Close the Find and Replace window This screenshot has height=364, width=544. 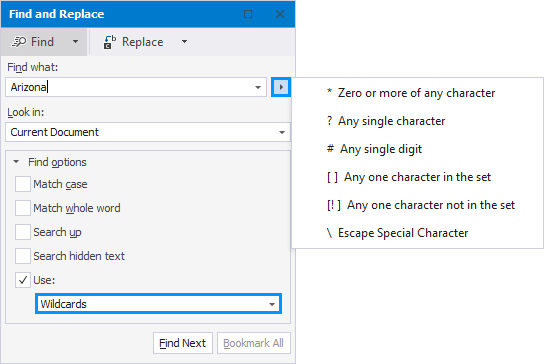pyautogui.click(x=280, y=14)
